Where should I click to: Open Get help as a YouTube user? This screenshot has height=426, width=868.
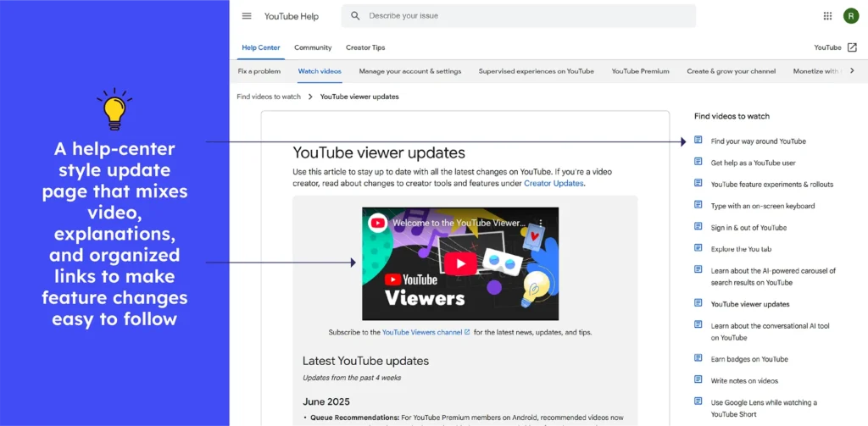753,163
